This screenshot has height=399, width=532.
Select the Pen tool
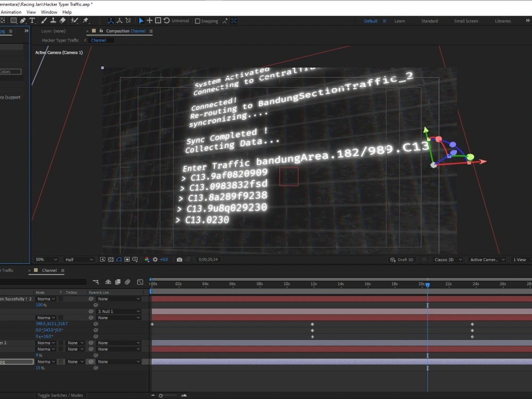pyautogui.click(x=23, y=21)
